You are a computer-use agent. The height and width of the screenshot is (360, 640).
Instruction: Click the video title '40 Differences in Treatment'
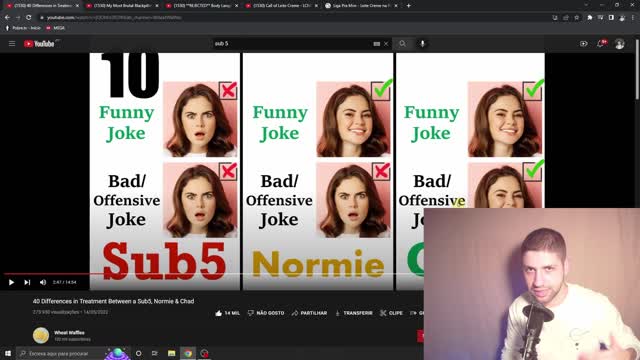(x=113, y=301)
